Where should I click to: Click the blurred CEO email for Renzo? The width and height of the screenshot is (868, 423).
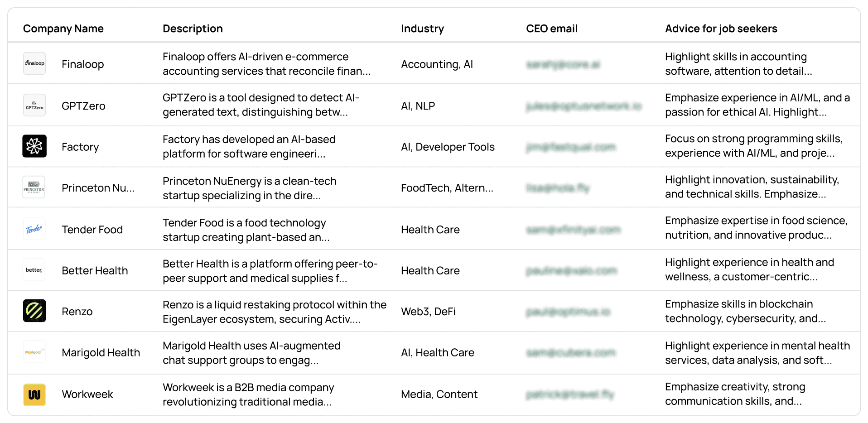tap(569, 312)
